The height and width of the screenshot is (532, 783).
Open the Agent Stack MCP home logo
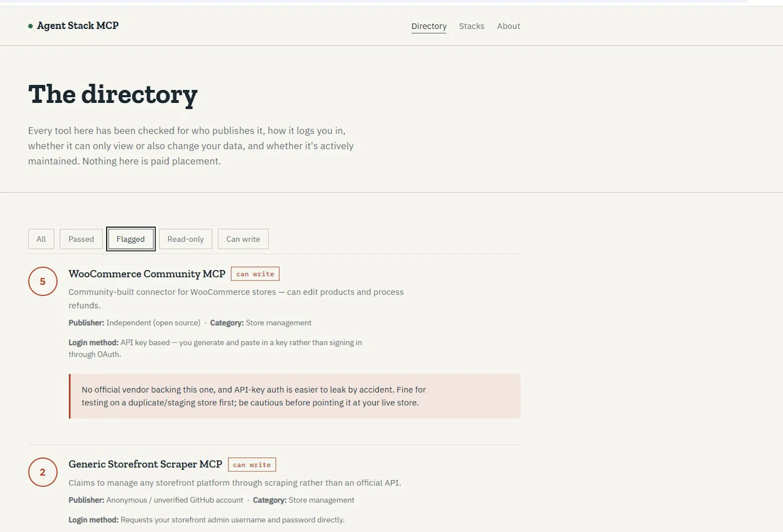[73, 25]
